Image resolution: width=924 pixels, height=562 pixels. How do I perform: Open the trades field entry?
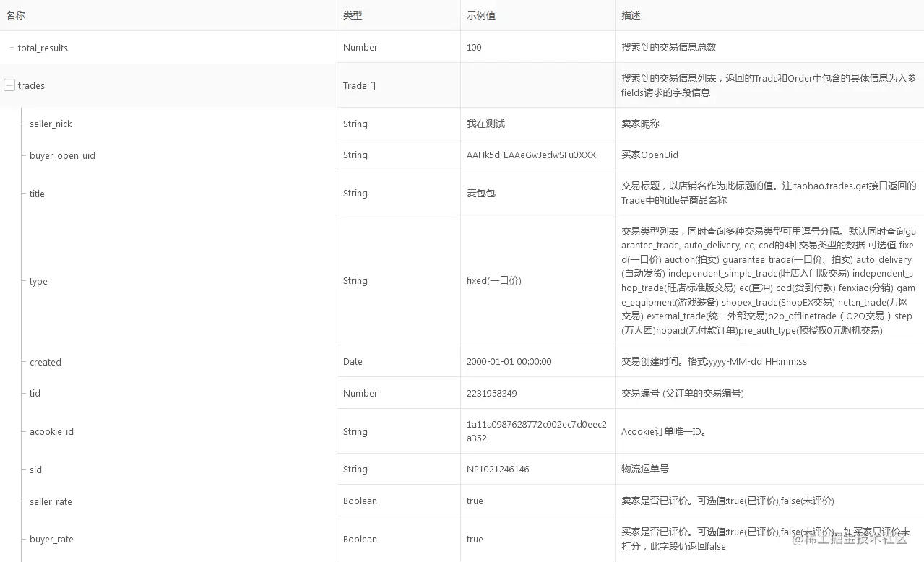click(x=32, y=85)
